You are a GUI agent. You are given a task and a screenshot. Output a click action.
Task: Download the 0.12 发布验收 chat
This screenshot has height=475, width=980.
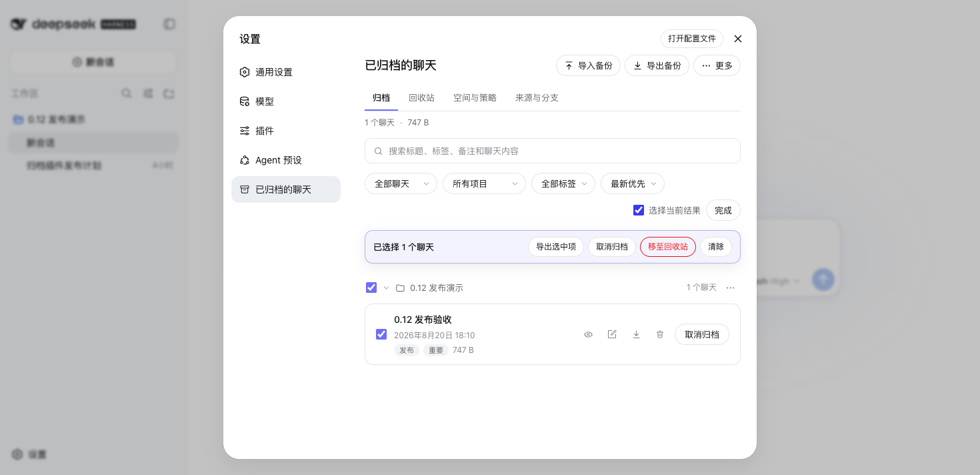point(636,334)
